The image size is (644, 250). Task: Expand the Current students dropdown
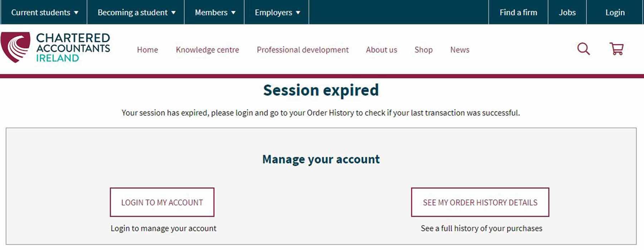click(x=44, y=12)
